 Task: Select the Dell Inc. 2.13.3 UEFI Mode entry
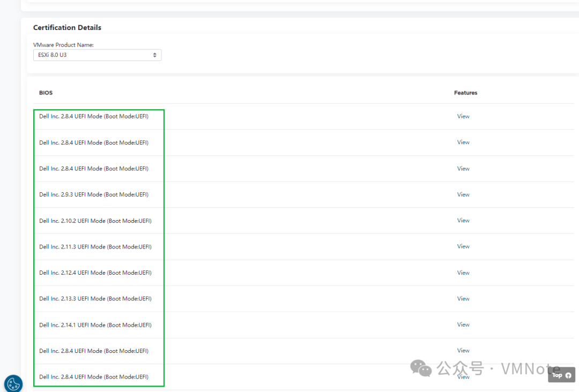tap(95, 299)
